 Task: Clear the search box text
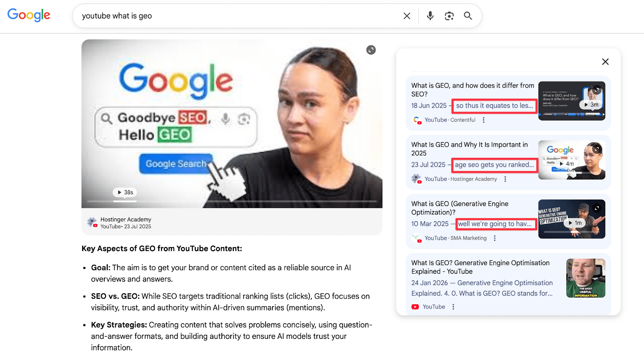click(x=407, y=16)
